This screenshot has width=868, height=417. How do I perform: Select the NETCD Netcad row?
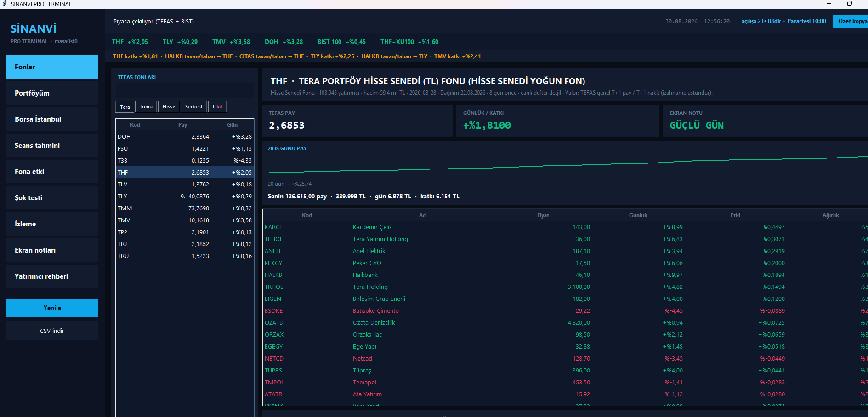tap(566, 359)
